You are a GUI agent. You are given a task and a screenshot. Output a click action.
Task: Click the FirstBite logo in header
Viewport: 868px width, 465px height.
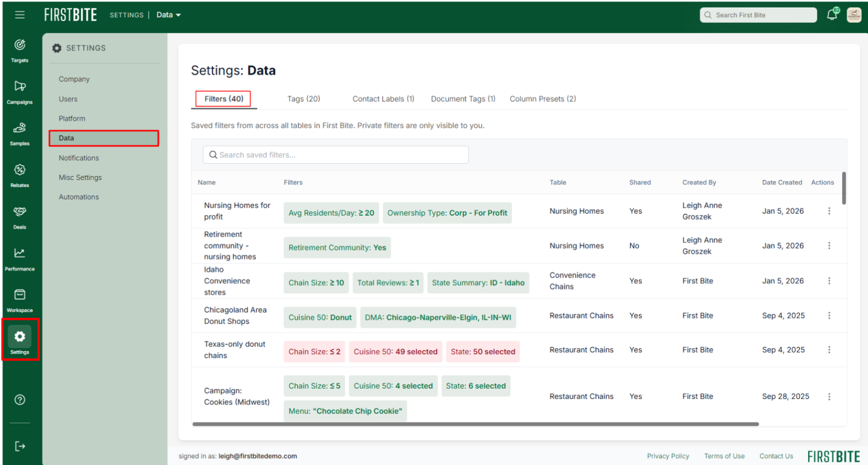[x=70, y=15]
